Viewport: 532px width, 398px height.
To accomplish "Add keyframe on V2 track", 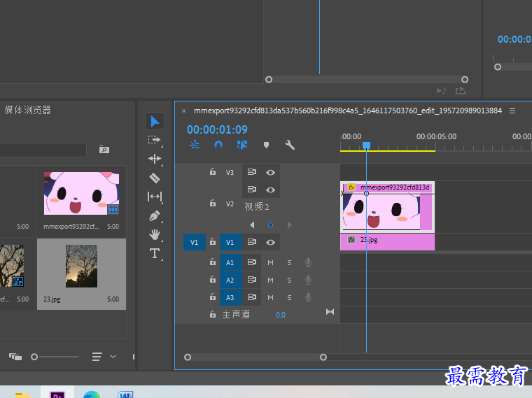I will click(x=270, y=225).
